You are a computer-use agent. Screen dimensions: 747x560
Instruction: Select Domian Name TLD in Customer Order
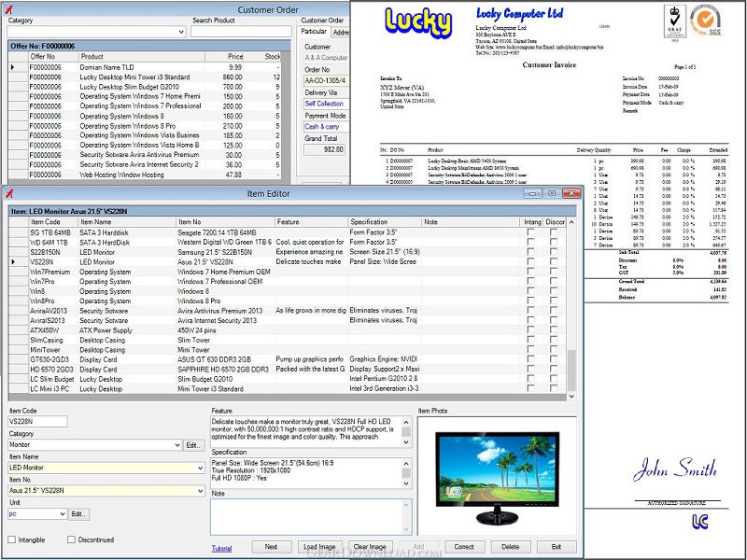pos(145,67)
